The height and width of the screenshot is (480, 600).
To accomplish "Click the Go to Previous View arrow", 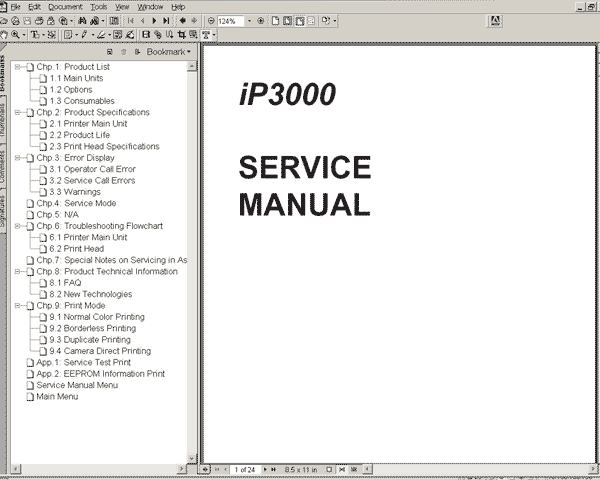I will pos(183,21).
